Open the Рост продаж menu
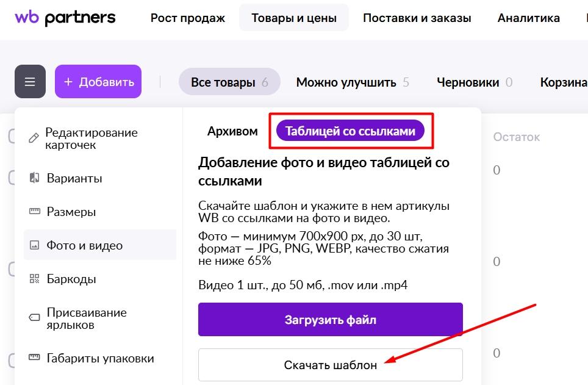 pos(188,18)
